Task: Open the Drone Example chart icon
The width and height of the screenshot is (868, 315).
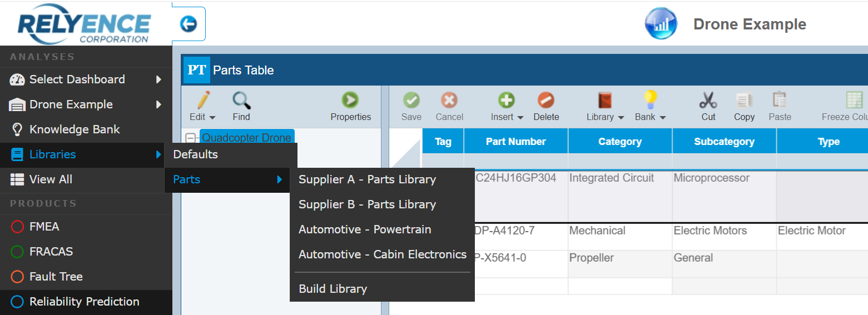Action: click(661, 24)
